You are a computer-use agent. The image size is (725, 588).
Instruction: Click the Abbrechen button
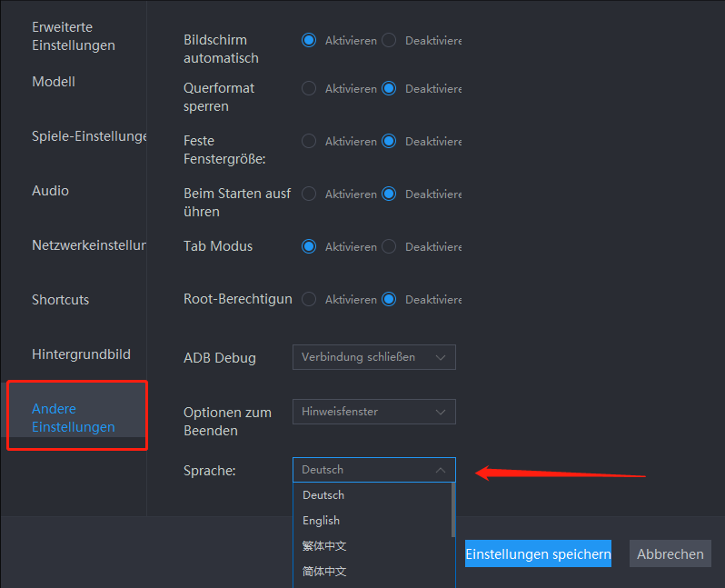pos(670,553)
